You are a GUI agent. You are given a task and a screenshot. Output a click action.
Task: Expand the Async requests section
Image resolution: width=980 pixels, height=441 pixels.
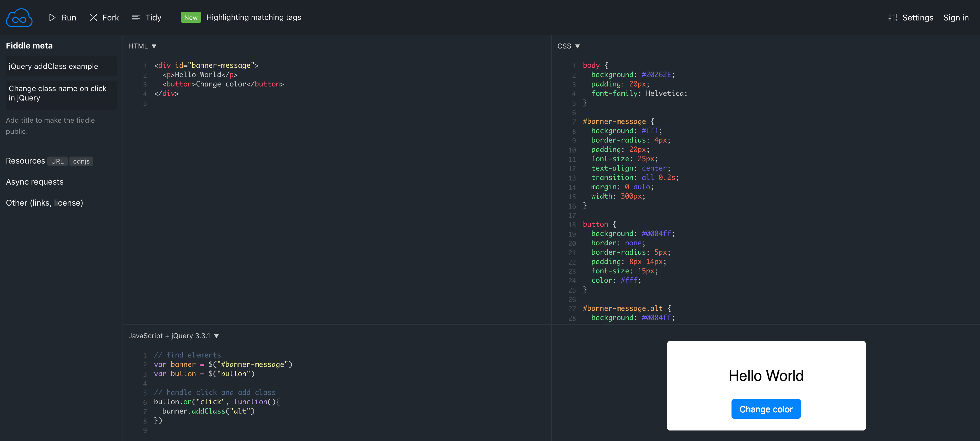pos(35,182)
